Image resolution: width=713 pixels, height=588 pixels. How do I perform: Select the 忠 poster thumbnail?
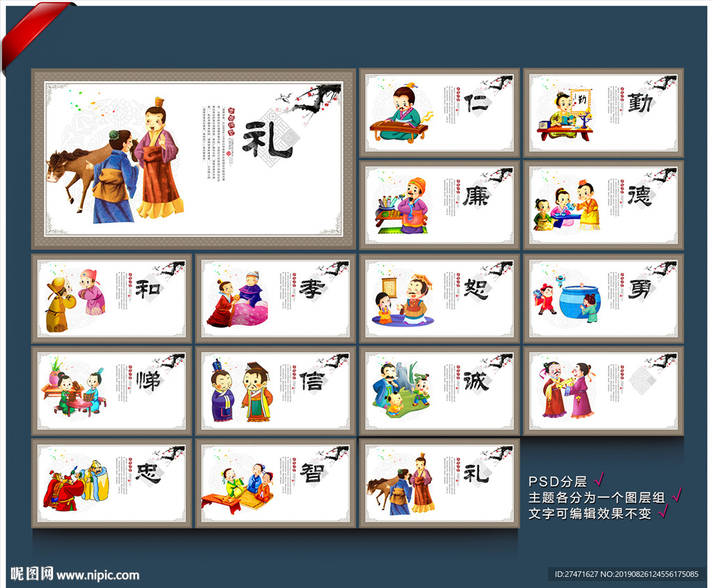[111, 483]
